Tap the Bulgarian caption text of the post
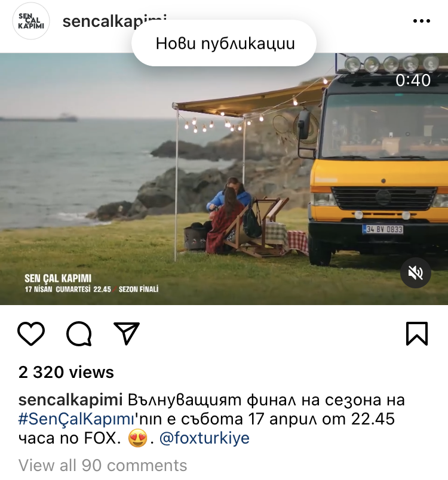 point(211,419)
